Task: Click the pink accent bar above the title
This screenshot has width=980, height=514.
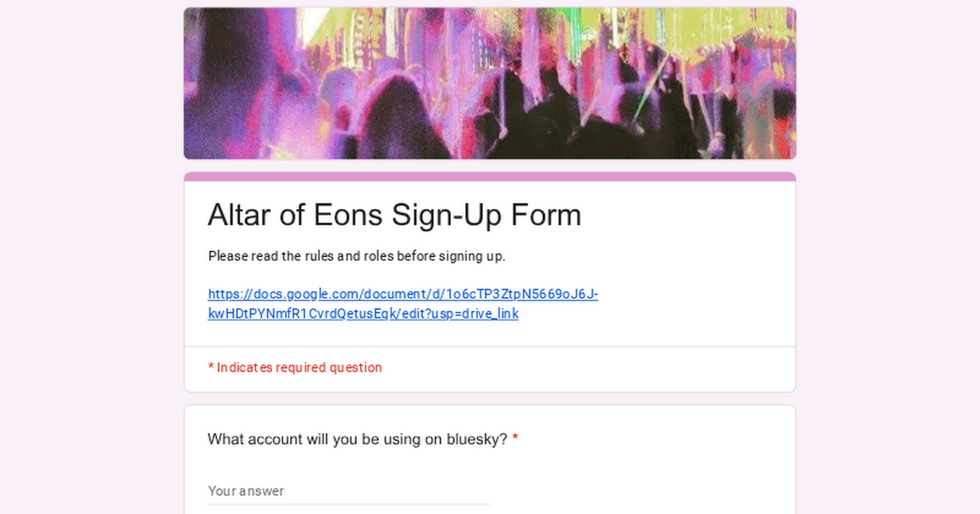Action: (x=490, y=176)
